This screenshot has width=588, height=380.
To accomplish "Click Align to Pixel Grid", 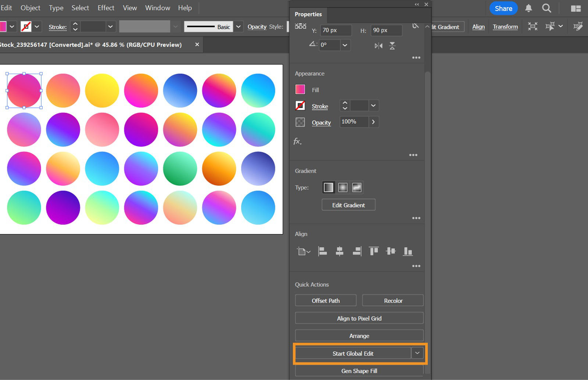I will pyautogui.click(x=359, y=318).
